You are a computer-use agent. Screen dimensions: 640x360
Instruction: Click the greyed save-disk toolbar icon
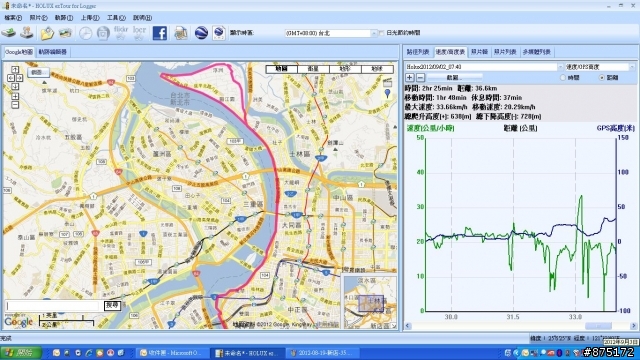(103, 33)
